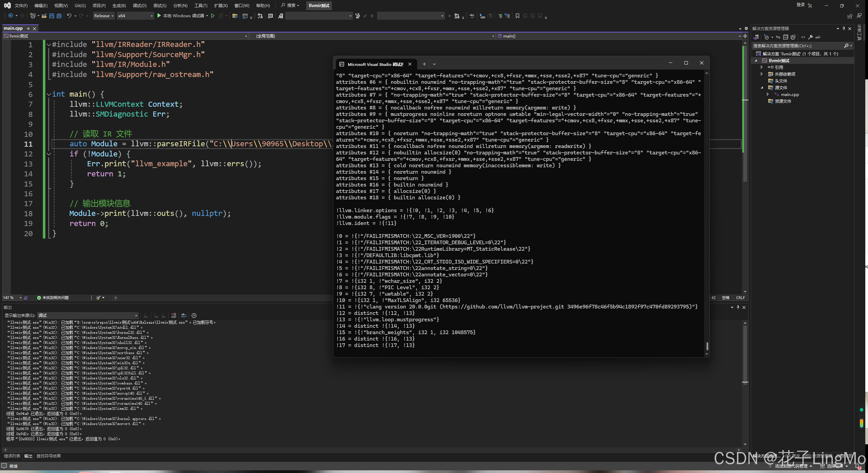868x473 pixels.
Task: Toggle output timestamps clock icon
Action: (194, 316)
